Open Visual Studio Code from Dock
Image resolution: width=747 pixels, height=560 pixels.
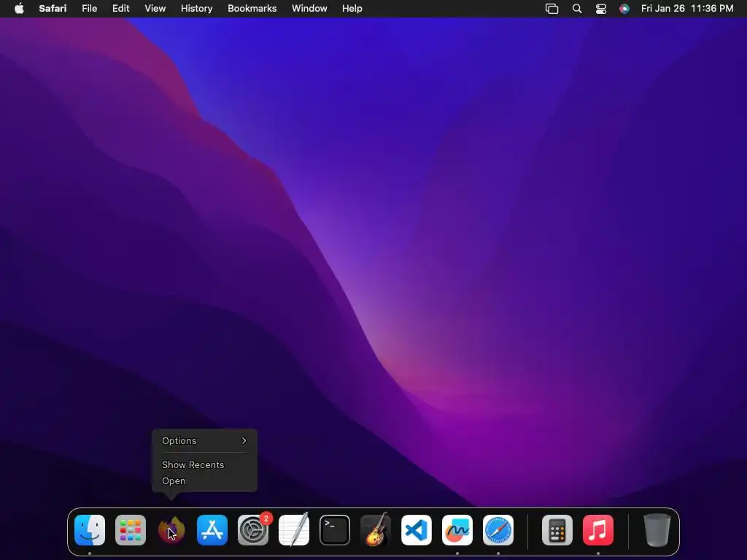[x=417, y=530]
